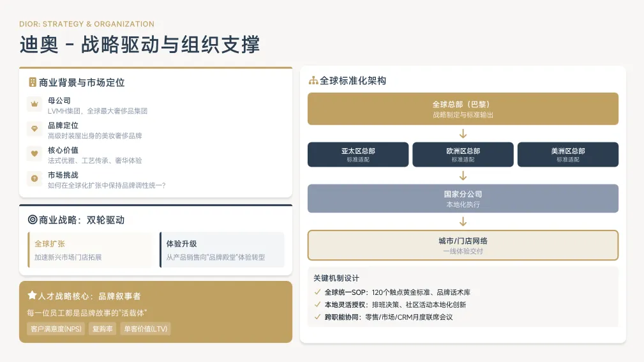Click the text 如何在全球化扩张中保持品牌调性统一？
This screenshot has width=644, height=362.
pyautogui.click(x=107, y=185)
